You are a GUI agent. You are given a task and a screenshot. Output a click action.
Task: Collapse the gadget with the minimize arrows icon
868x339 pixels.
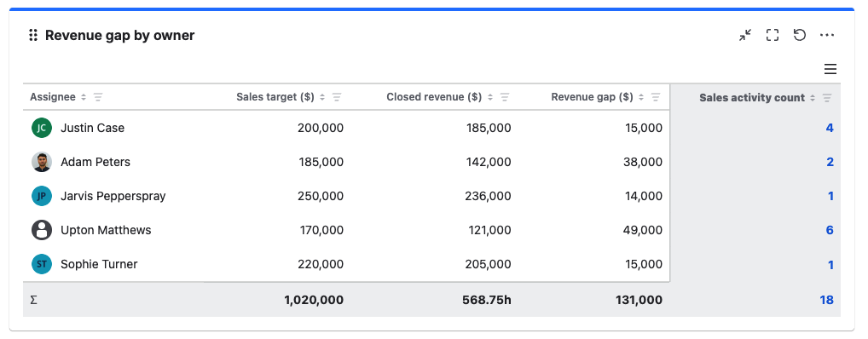coord(745,36)
